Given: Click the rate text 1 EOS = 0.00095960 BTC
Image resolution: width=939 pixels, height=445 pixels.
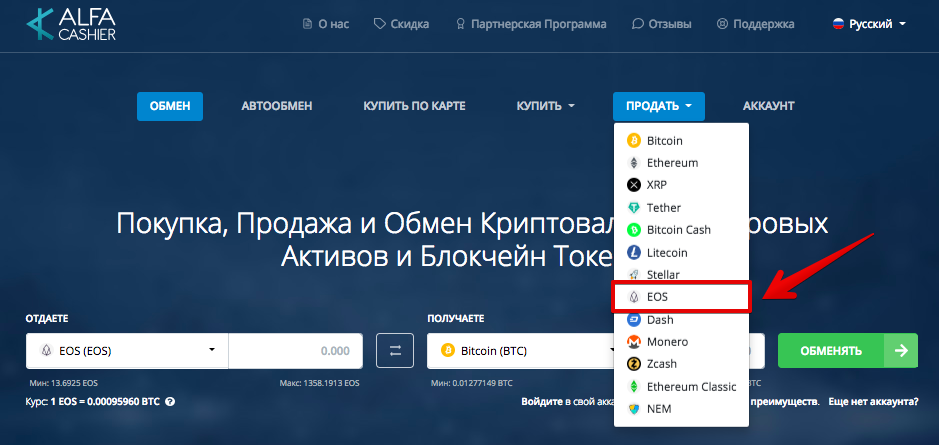Looking at the screenshot, I should coord(105,402).
